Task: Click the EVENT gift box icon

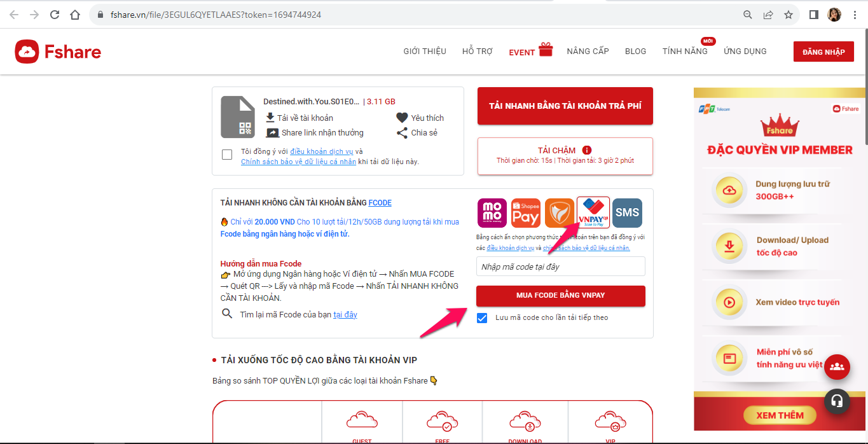Action: coord(546,50)
